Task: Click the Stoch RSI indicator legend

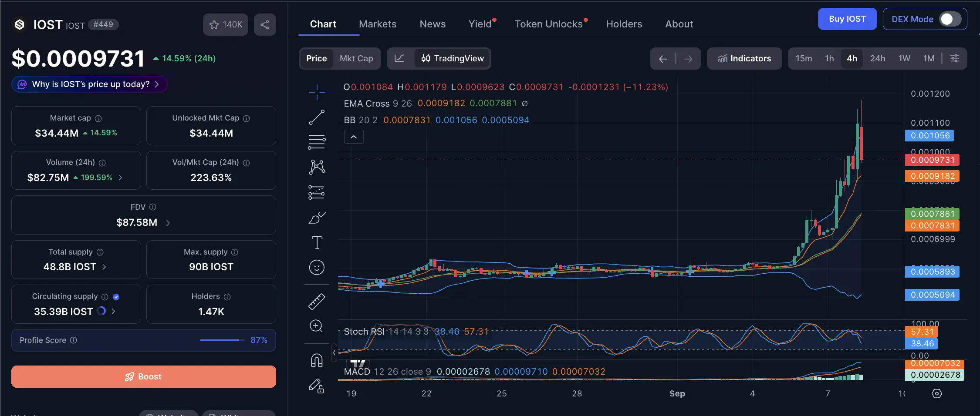Action: click(x=416, y=332)
